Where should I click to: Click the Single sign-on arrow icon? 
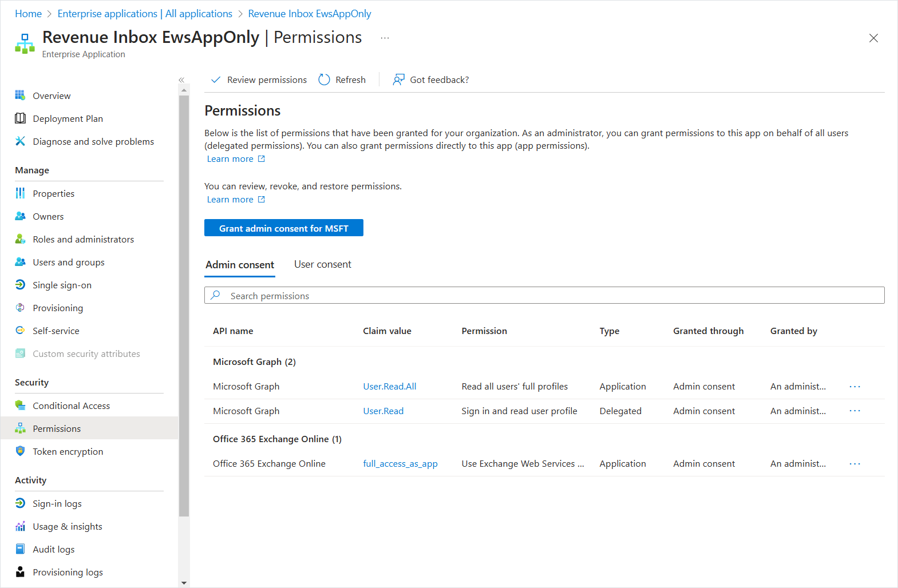click(20, 284)
